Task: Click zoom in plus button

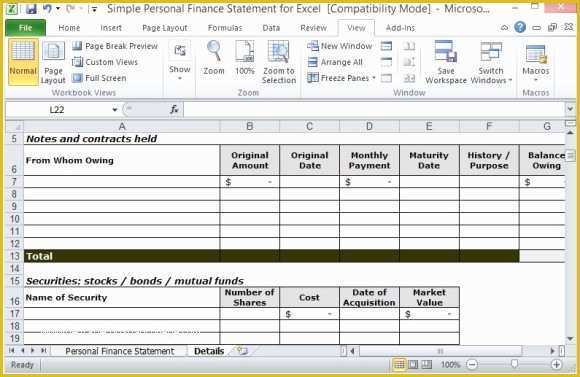Action: 556,365
